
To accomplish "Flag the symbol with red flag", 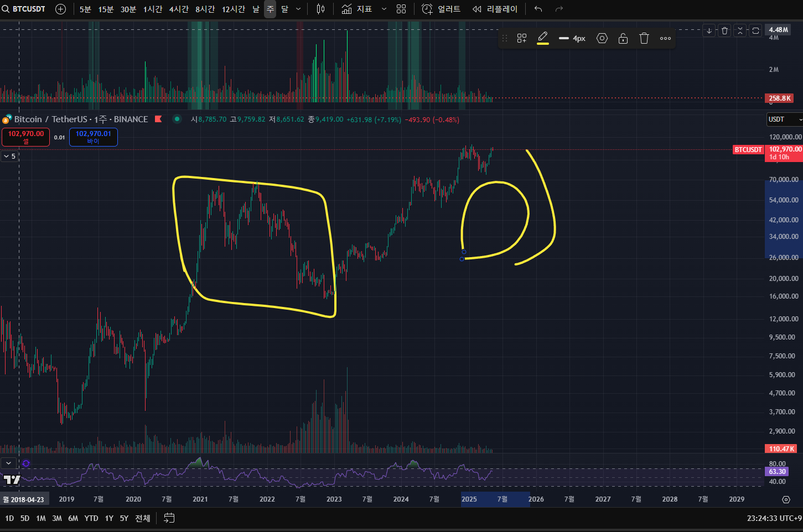I will coord(158,119).
